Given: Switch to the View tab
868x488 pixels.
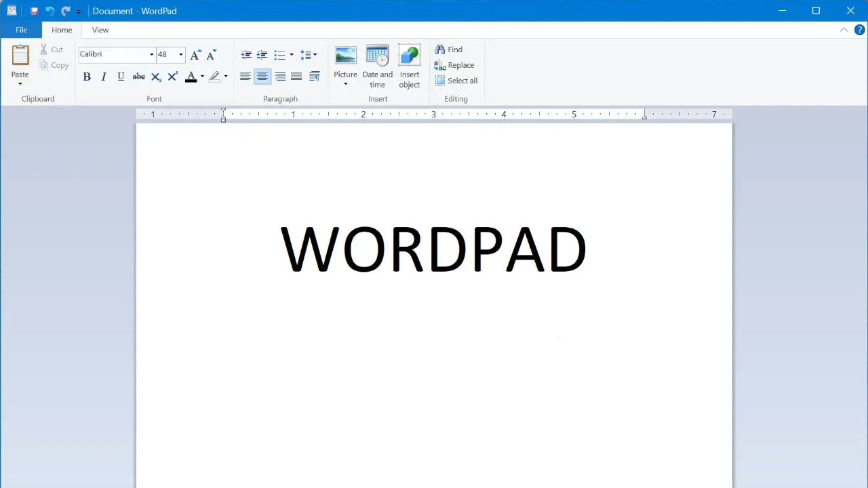Looking at the screenshot, I should pyautogui.click(x=100, y=30).
